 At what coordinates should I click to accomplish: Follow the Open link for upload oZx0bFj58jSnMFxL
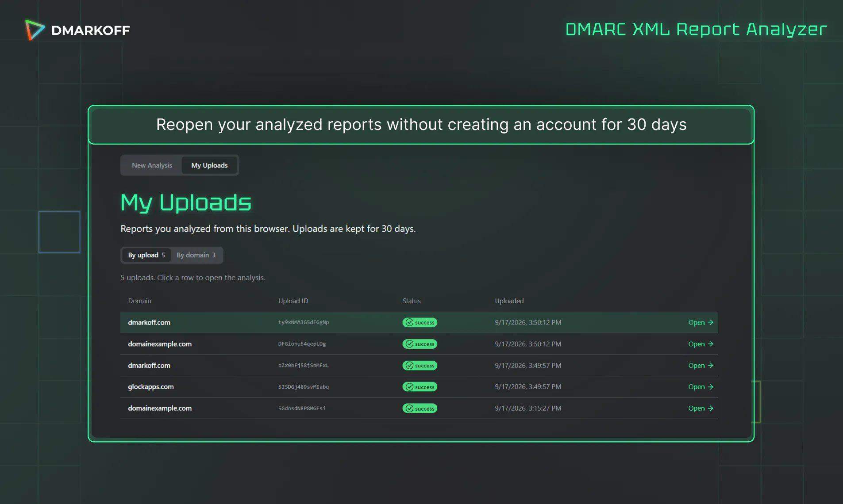pyautogui.click(x=701, y=366)
